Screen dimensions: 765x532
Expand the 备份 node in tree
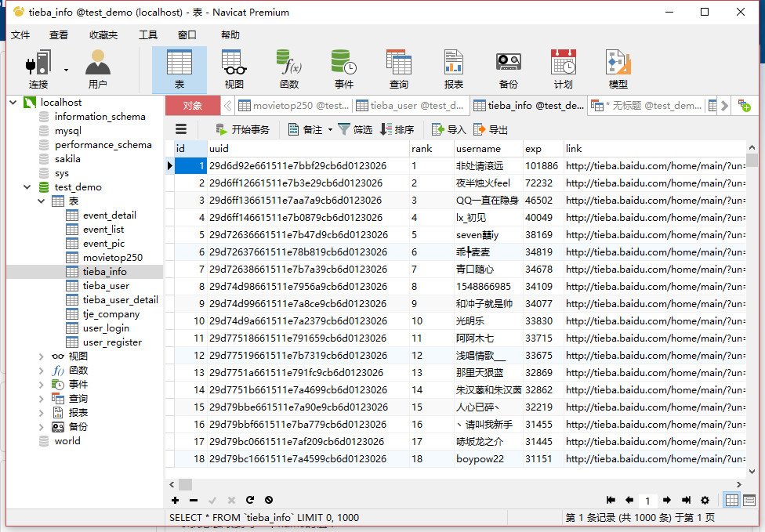tap(42, 427)
